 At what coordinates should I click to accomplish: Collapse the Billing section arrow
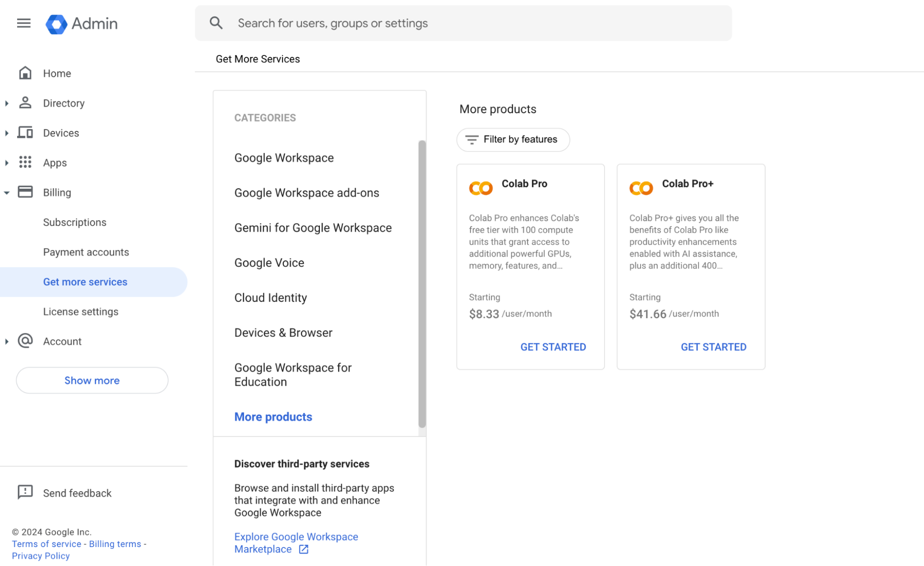pos(6,193)
